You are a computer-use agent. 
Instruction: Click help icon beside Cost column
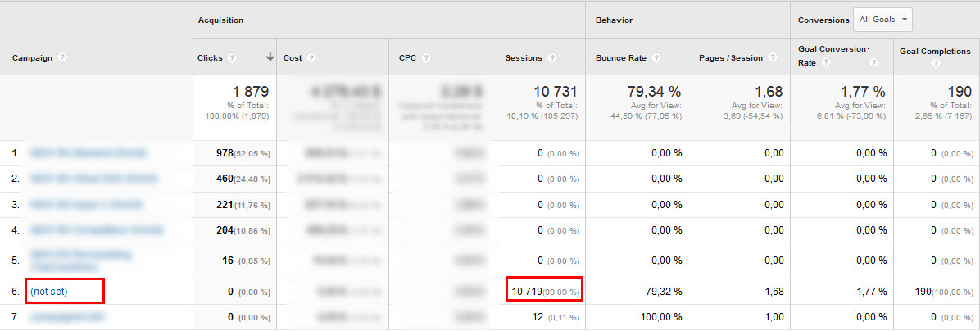(x=311, y=58)
